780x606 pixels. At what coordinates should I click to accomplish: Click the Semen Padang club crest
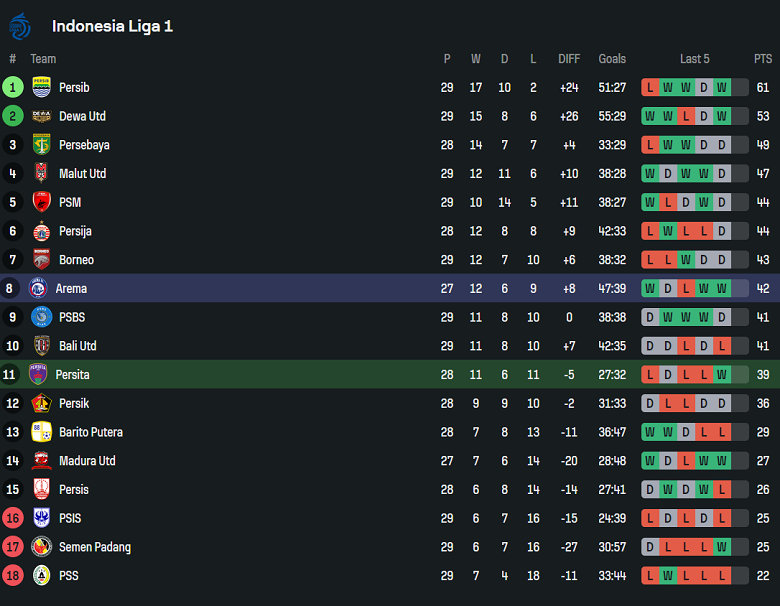pos(41,547)
